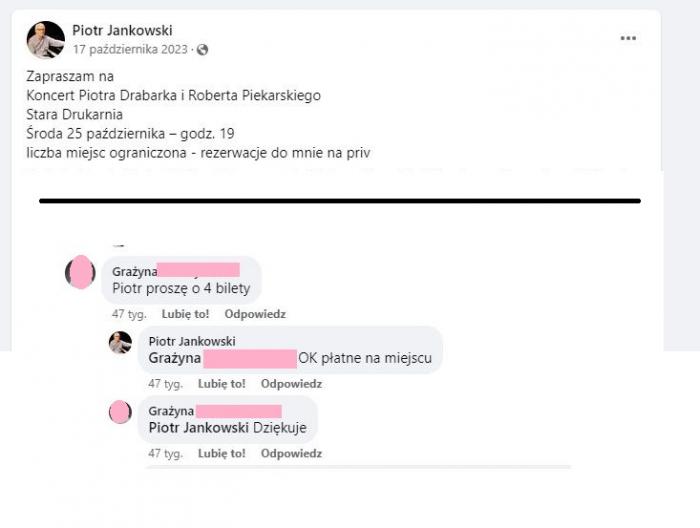Screen dimensions: 700x528
Task: Click the avatar on the '4 bilety' comment
Action: tap(80, 272)
